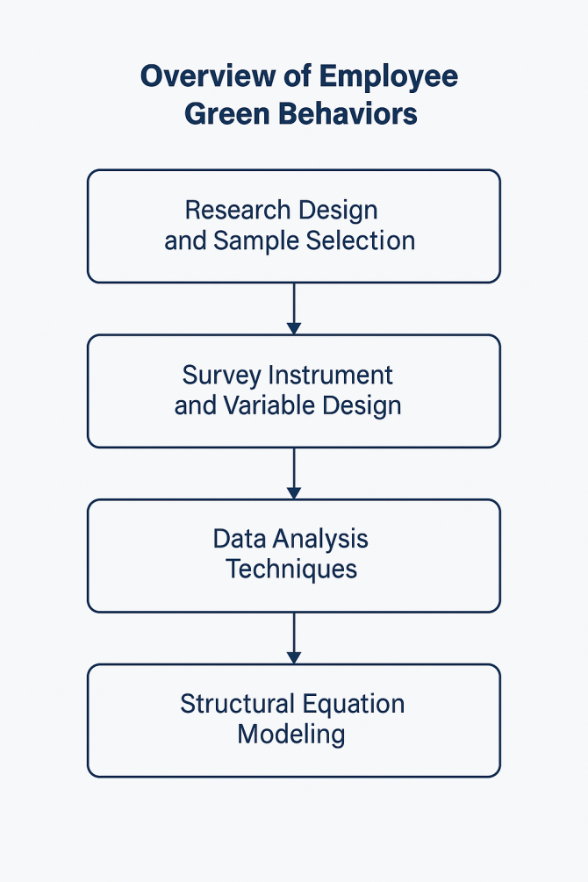
Task: Click the Survey Instrument text line
Action: (288, 376)
